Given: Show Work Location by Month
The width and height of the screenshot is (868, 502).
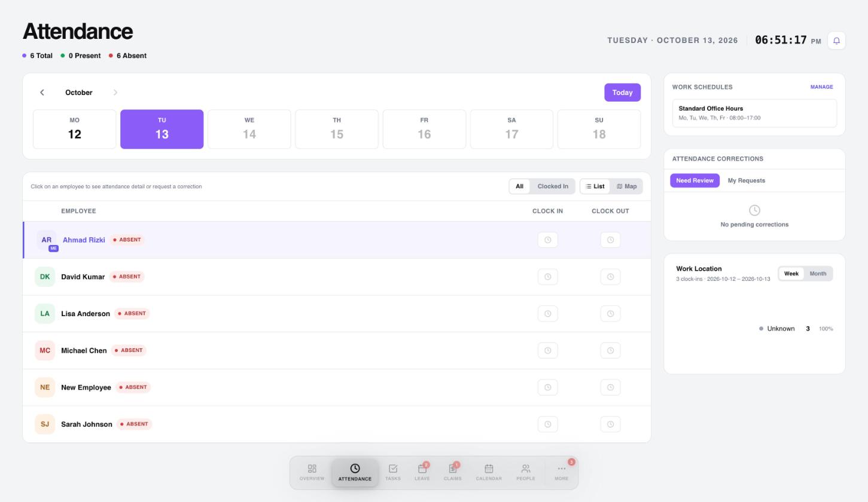Looking at the screenshot, I should coord(818,274).
